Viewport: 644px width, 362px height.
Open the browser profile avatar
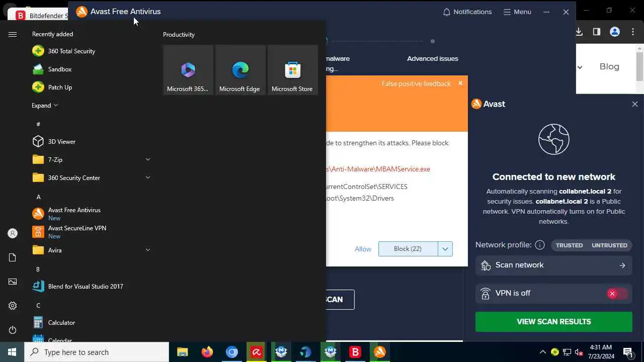(x=615, y=32)
